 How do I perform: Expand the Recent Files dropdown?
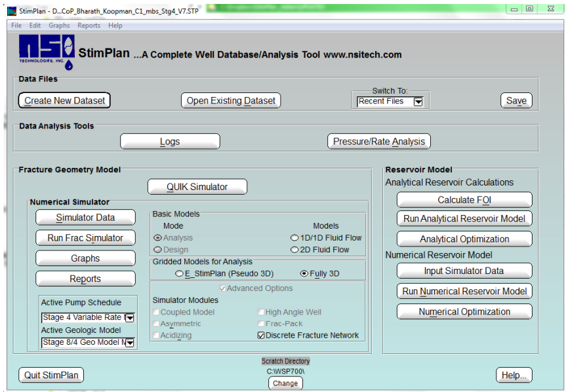point(418,102)
